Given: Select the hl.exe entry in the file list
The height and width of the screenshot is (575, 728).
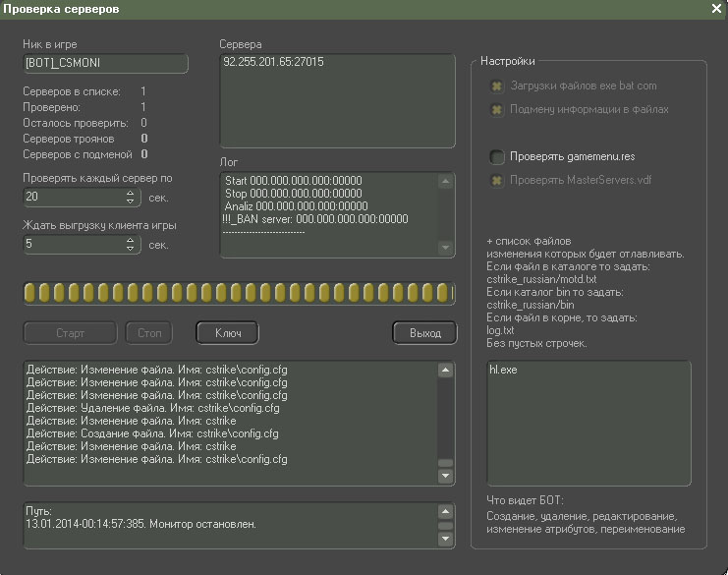Looking at the screenshot, I should click(x=503, y=370).
